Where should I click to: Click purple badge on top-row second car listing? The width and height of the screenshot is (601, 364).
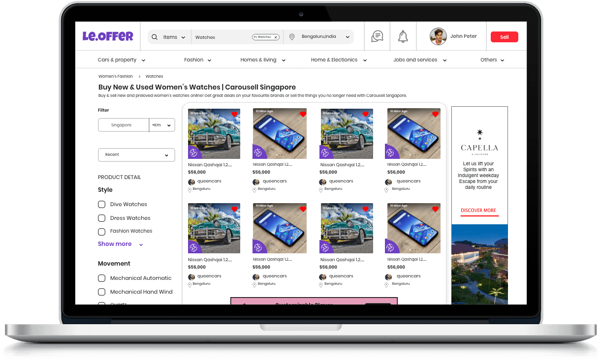click(326, 152)
